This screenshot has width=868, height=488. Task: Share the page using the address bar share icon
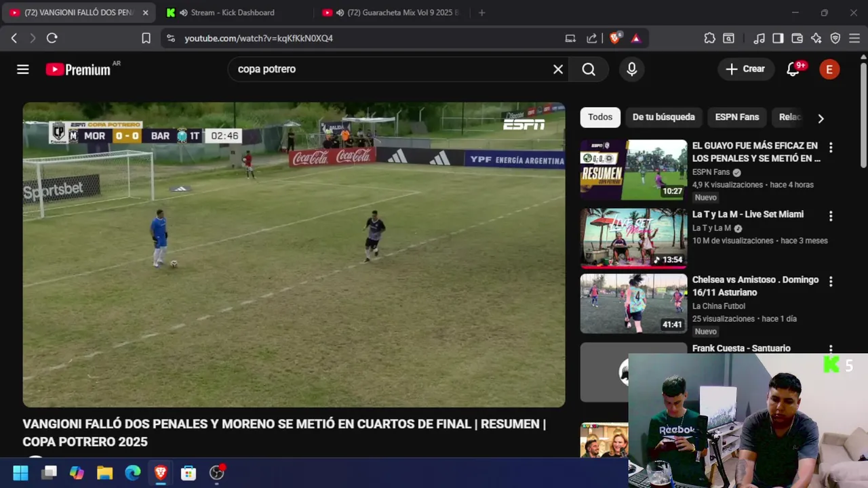pos(592,38)
